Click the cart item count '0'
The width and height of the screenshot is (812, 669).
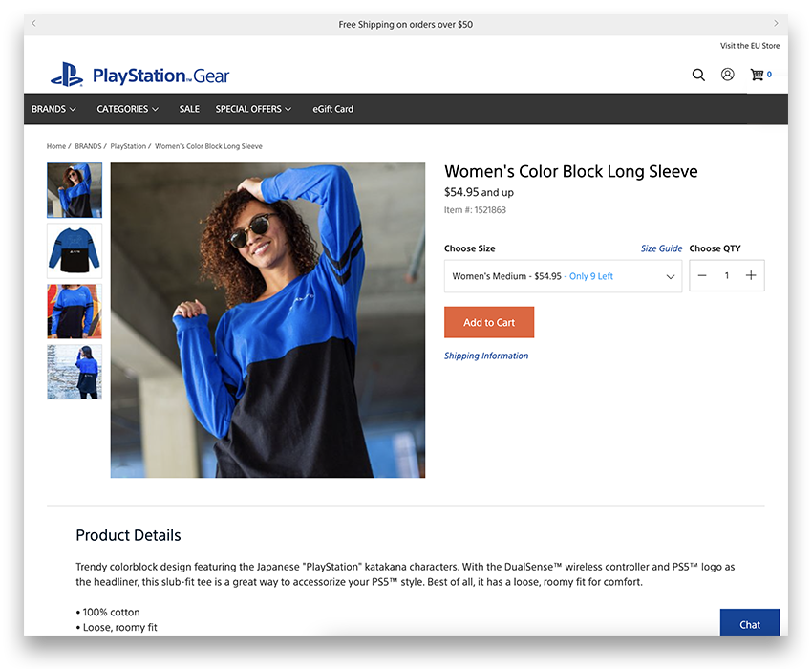tap(769, 75)
